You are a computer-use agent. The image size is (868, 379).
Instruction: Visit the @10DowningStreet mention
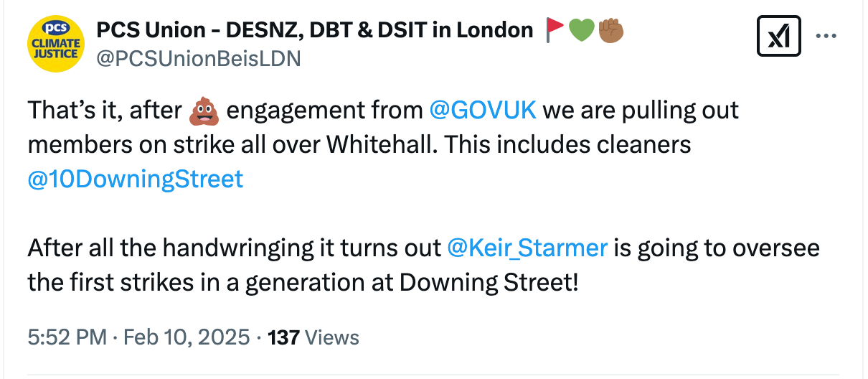coord(136,179)
